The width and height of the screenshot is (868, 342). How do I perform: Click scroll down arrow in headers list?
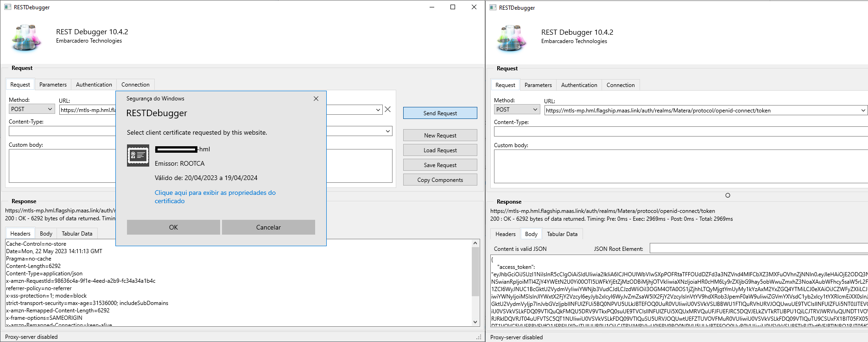click(x=475, y=322)
